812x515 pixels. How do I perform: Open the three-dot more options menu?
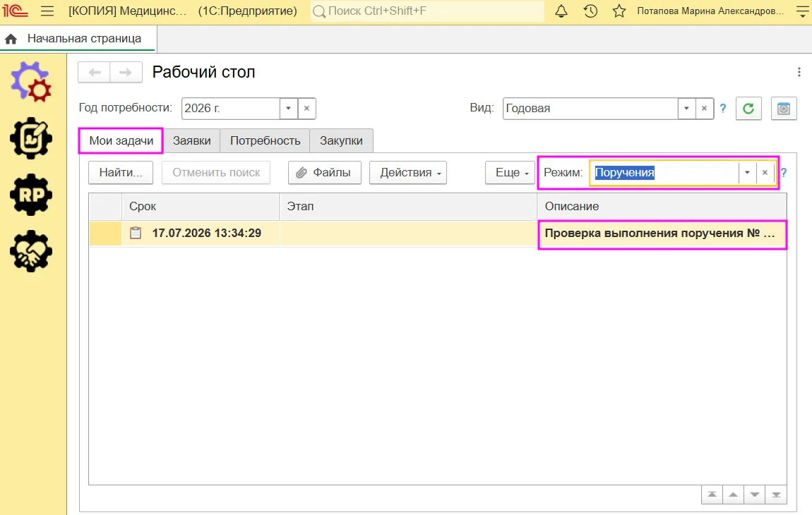coord(799,73)
